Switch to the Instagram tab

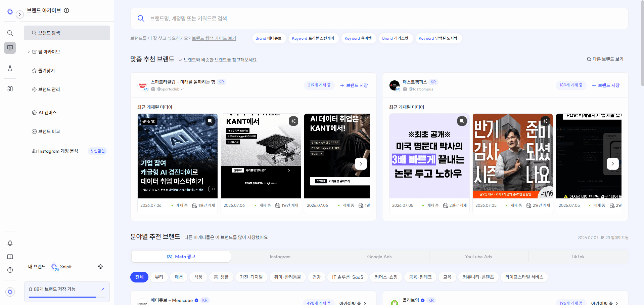[x=280, y=257]
